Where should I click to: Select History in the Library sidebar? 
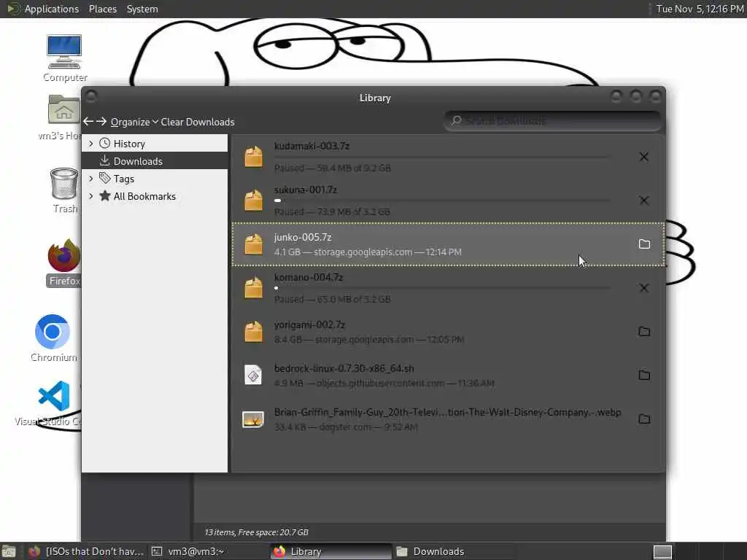(x=155, y=144)
